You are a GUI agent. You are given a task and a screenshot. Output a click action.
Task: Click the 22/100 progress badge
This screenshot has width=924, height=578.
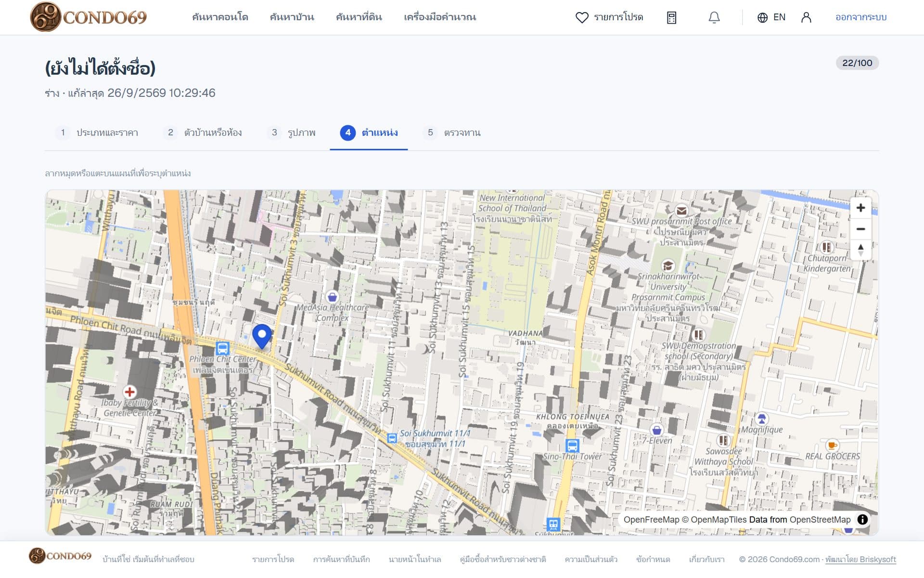[857, 63]
